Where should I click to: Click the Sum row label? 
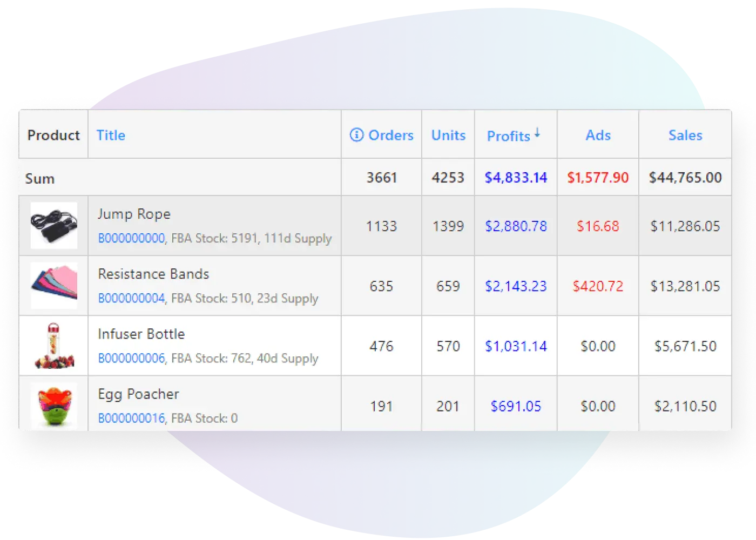pos(39,179)
